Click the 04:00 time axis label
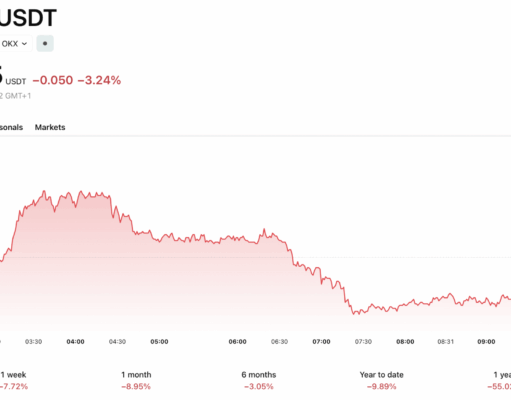 pyautogui.click(x=75, y=342)
